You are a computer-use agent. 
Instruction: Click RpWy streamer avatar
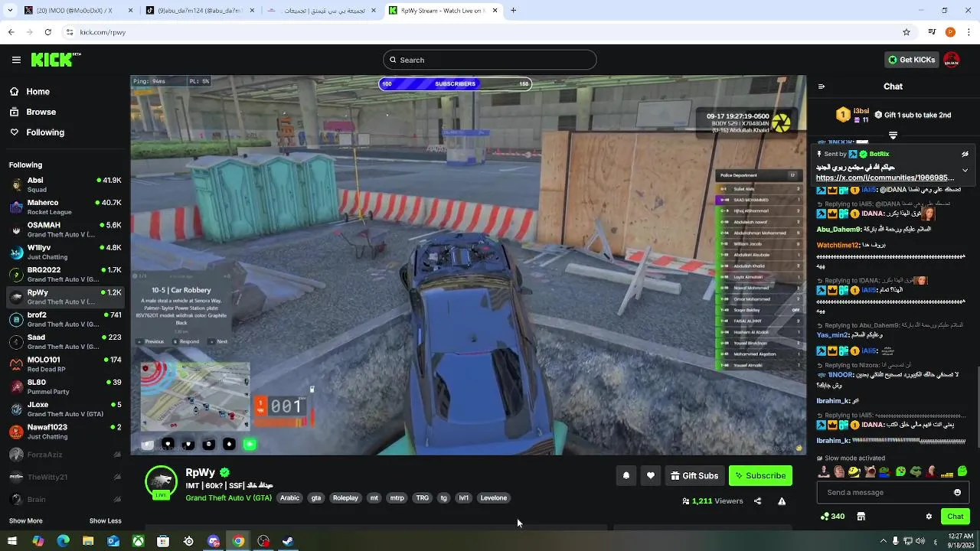coord(161,482)
